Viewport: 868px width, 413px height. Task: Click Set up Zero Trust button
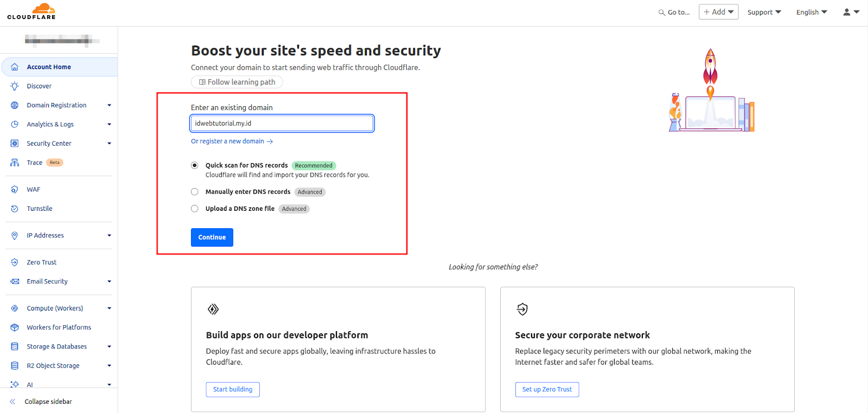(x=547, y=390)
